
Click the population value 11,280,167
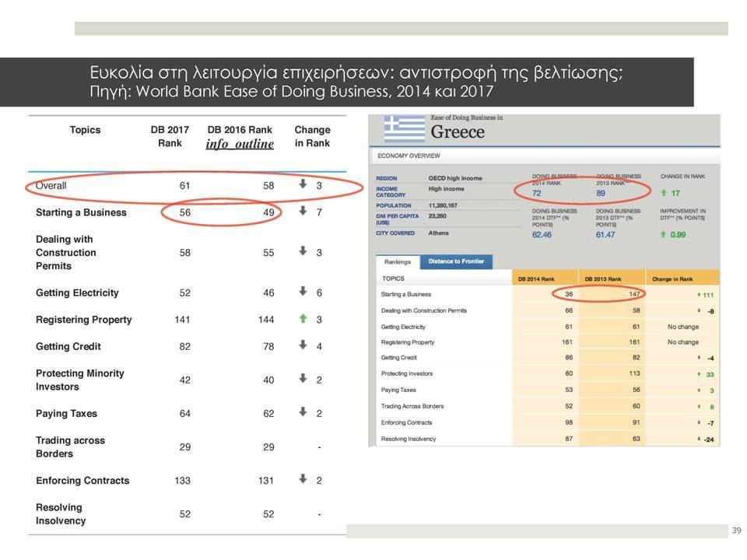coord(443,205)
